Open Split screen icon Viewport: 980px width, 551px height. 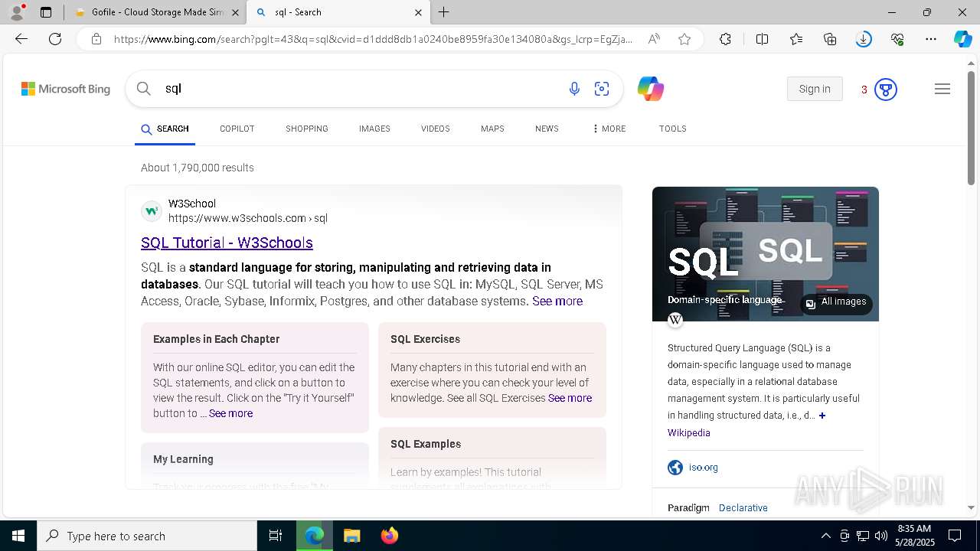tap(762, 39)
